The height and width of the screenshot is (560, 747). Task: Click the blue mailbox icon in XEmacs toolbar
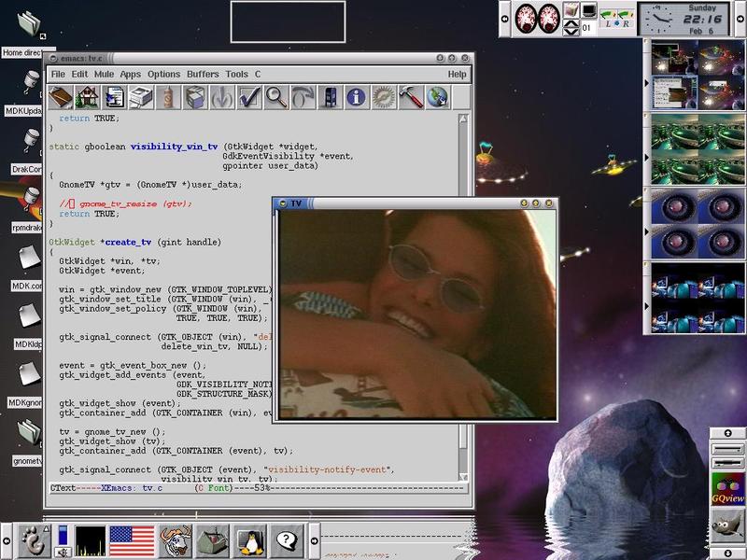pos(330,97)
